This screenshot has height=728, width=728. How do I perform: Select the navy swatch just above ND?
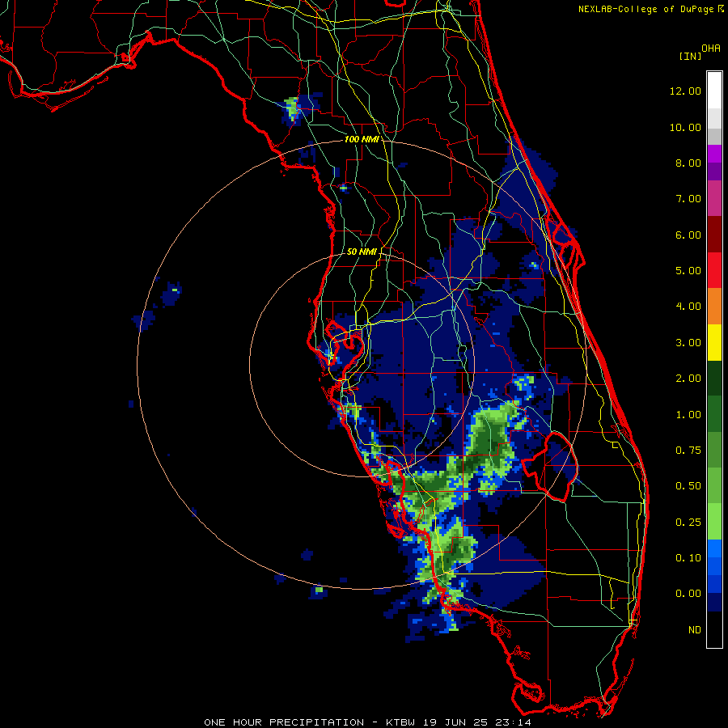click(714, 603)
